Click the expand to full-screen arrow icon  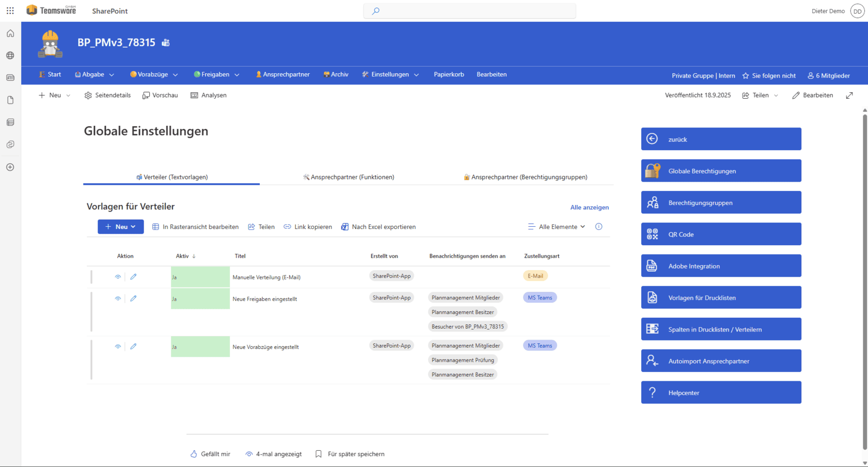849,95
